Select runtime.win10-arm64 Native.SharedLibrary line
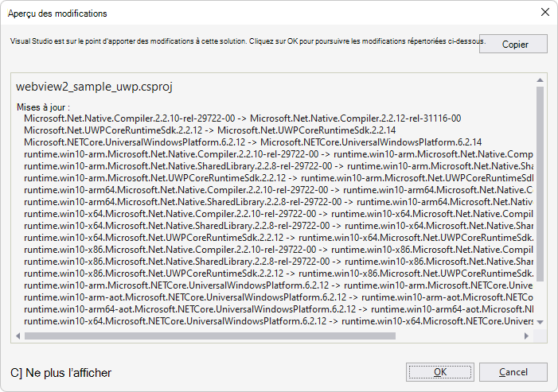Image resolution: width=558 pixels, height=392 pixels. pos(279,202)
